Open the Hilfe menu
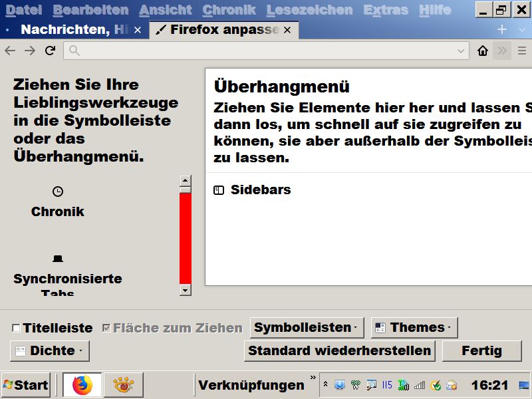This screenshot has width=532, height=399. coord(435,10)
